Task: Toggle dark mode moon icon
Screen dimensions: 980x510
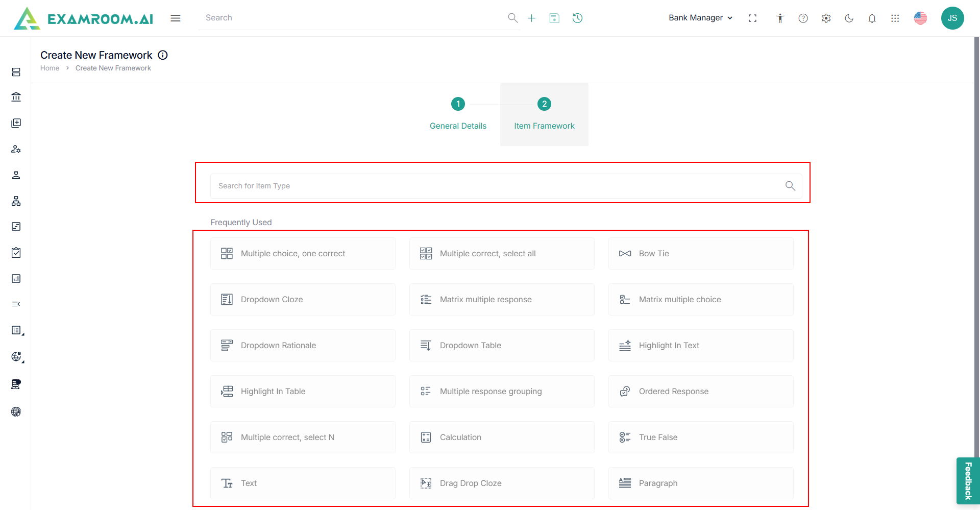Action: (849, 18)
